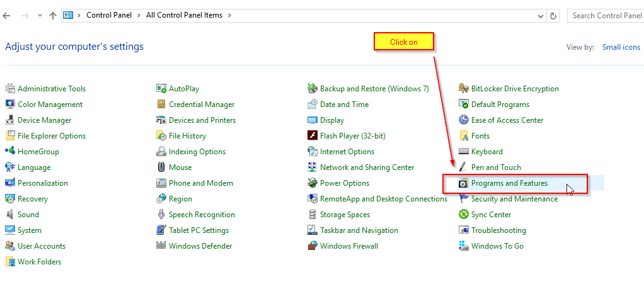The height and width of the screenshot is (294, 644).
Task: Open the Fonts link
Action: 481,136
